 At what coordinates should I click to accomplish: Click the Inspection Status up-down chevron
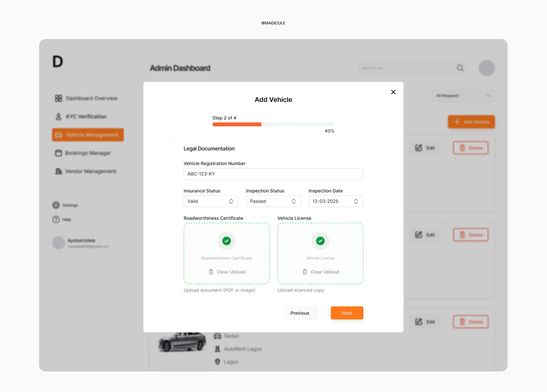(294, 201)
